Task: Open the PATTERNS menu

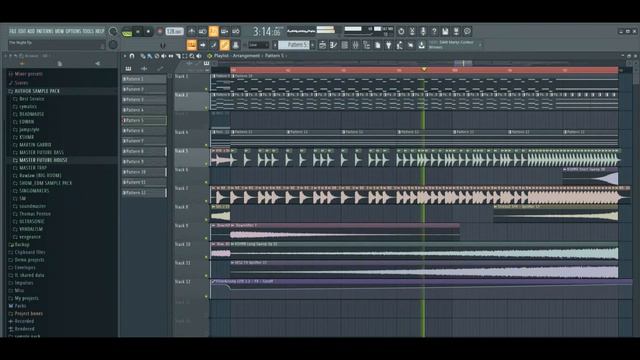Action: (45, 31)
